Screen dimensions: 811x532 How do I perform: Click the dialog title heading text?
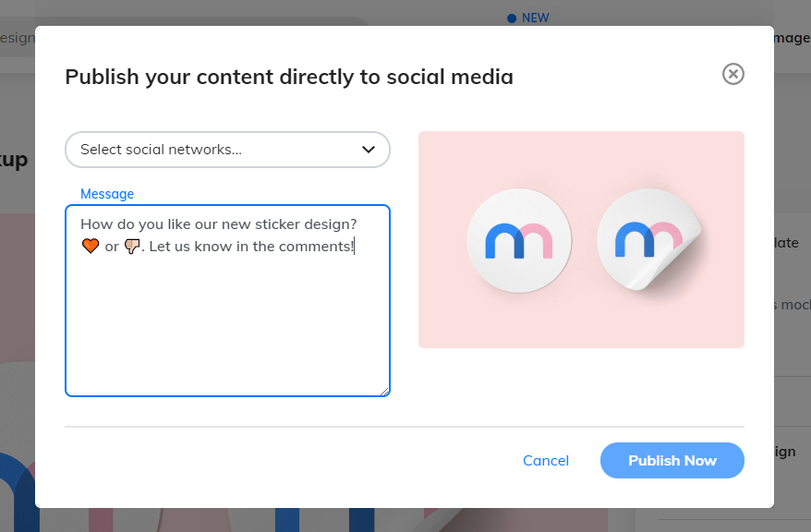tap(289, 77)
